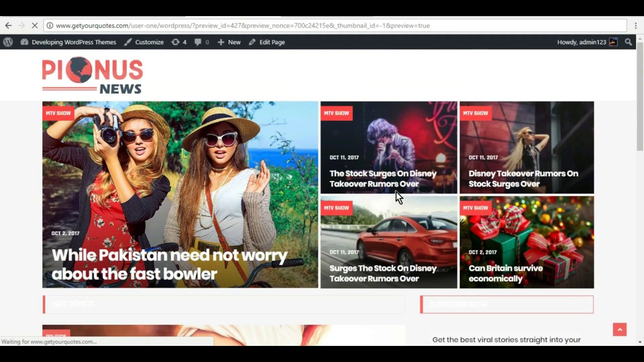Click OCT 11, 2017 date on red car card

coord(344,252)
